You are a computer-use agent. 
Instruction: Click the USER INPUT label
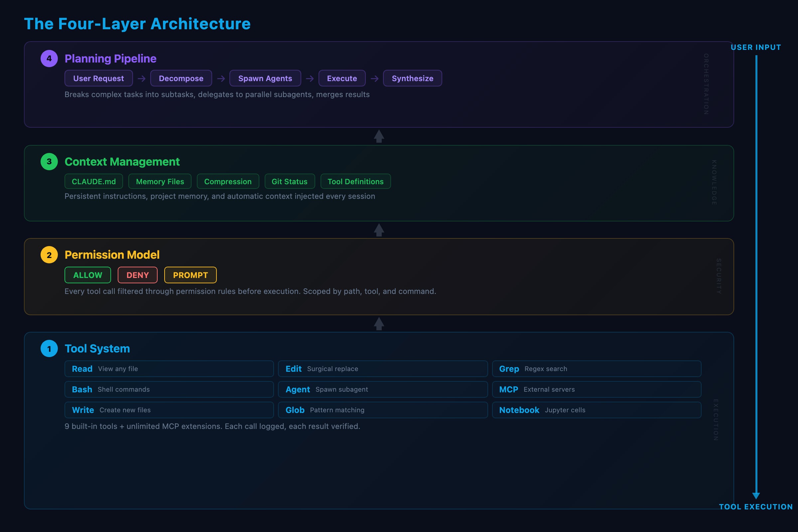point(755,47)
